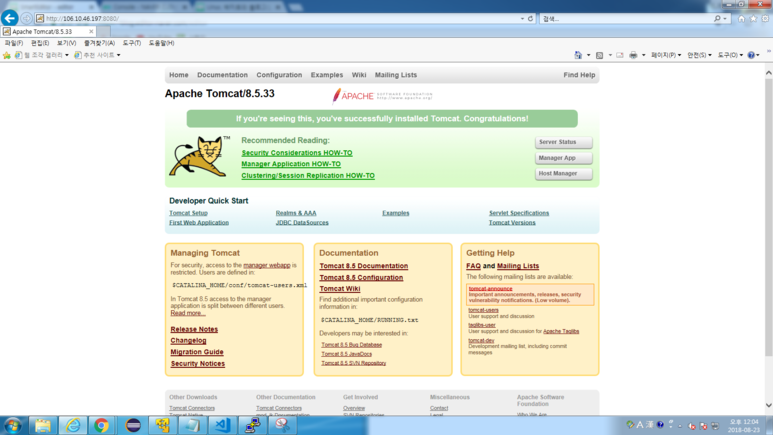
Task: Open PuTTY network icon on the taskbar
Action: tap(252, 425)
